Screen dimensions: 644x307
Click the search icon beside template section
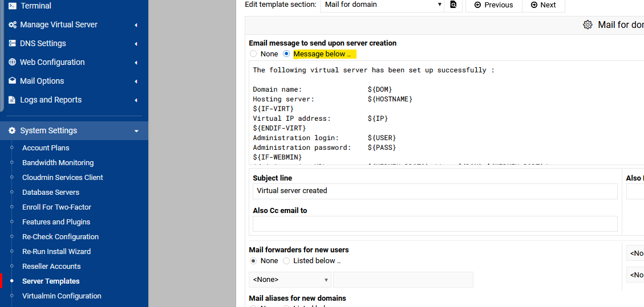[453, 5]
